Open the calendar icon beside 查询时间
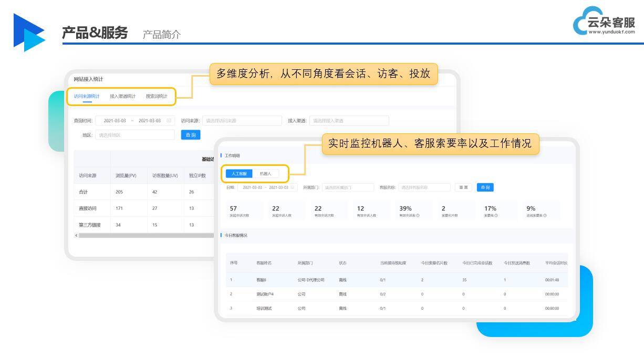The width and height of the screenshot is (644, 358). pyautogui.click(x=170, y=120)
